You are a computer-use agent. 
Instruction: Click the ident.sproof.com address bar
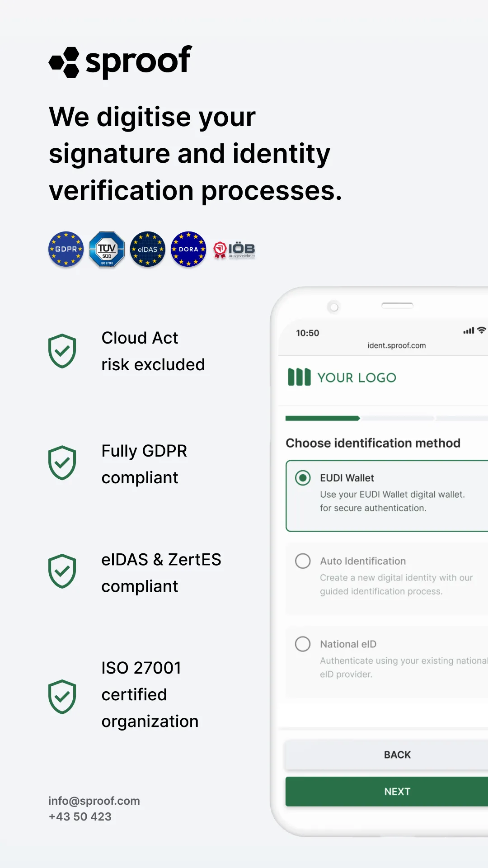[396, 345]
